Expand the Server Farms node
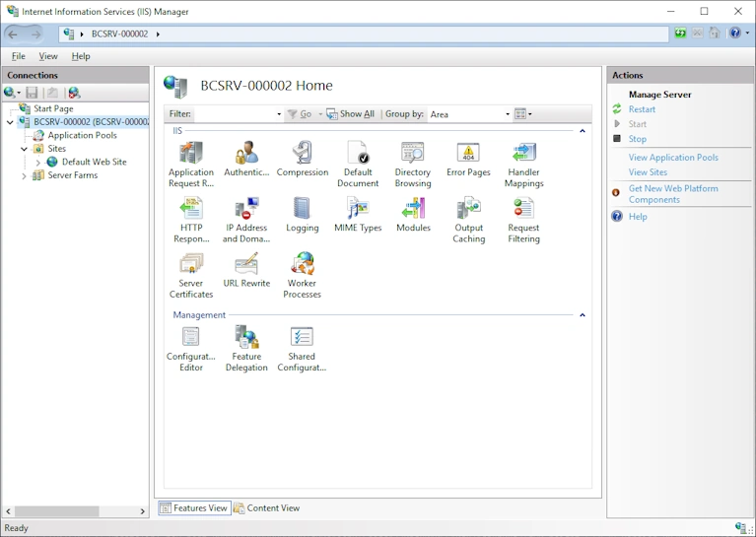Image resolution: width=756 pixels, height=537 pixels. [24, 176]
